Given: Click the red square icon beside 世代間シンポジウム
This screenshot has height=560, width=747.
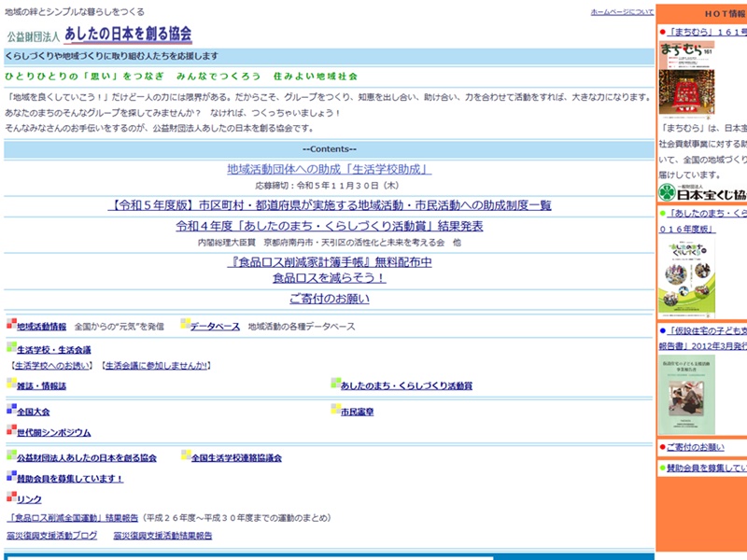Looking at the screenshot, I should coord(11,430).
